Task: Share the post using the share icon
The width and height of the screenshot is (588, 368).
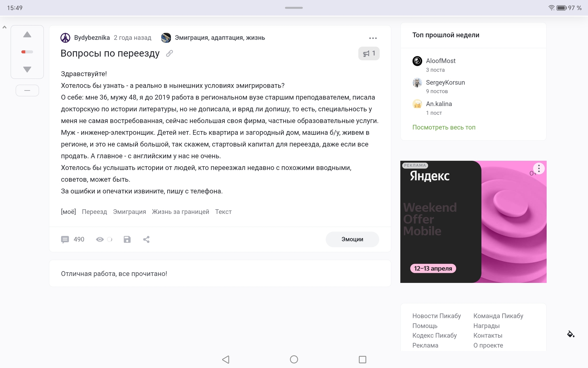Action: pyautogui.click(x=146, y=239)
